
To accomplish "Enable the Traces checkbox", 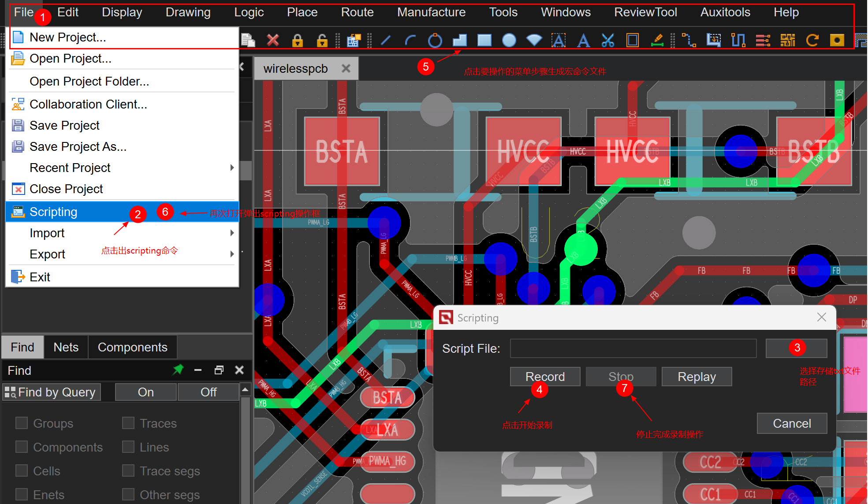I will [128, 423].
